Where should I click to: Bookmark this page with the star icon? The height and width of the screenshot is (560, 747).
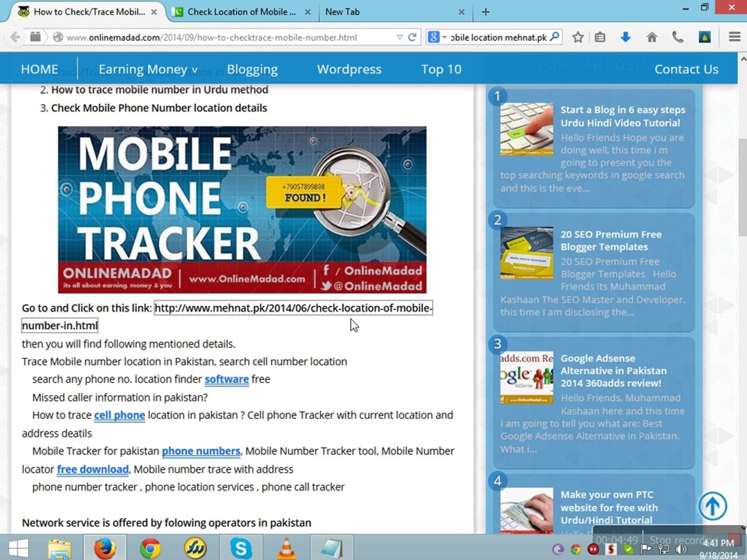pos(578,37)
